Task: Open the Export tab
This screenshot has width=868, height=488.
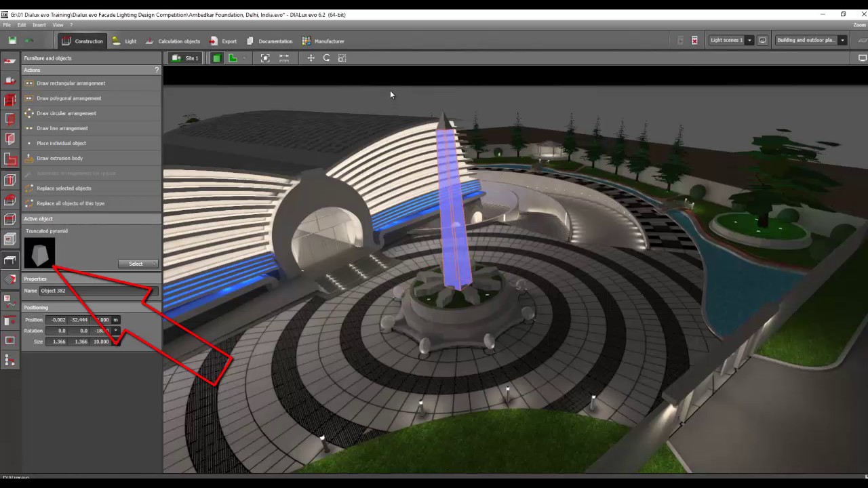Action: 223,41
